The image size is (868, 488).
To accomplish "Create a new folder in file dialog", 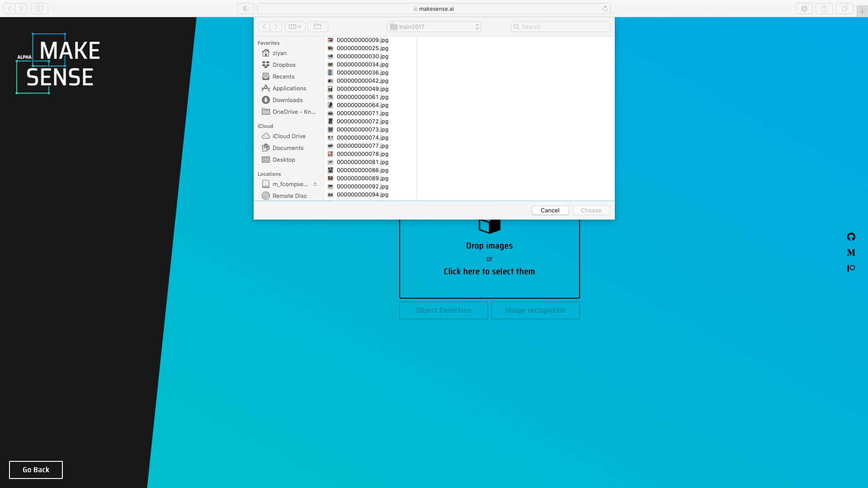I will pos(318,27).
